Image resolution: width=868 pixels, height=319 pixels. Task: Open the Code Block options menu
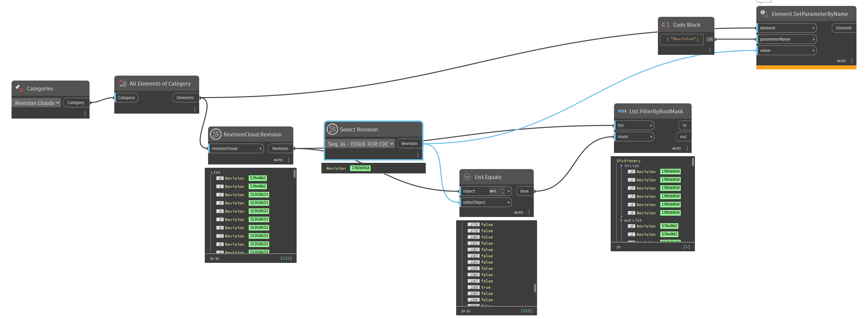(710, 50)
